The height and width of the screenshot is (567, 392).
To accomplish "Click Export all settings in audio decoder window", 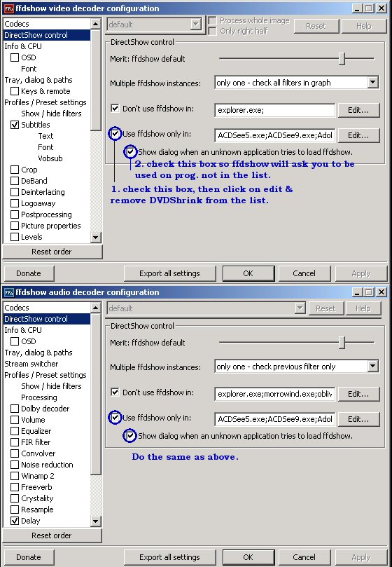I will [170, 557].
